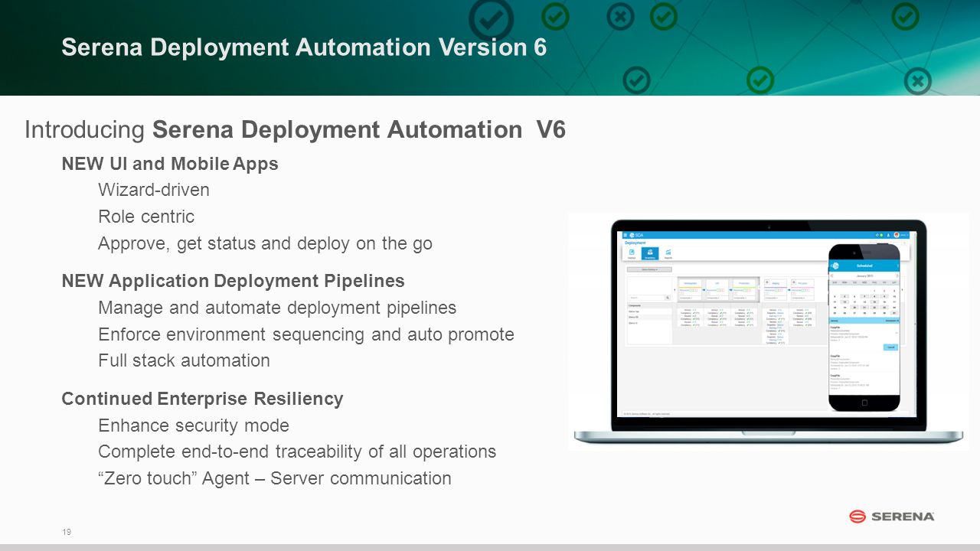Click the search magnifier icon in the laptop screen
Viewport: 980px width, 551px height.
click(x=668, y=298)
